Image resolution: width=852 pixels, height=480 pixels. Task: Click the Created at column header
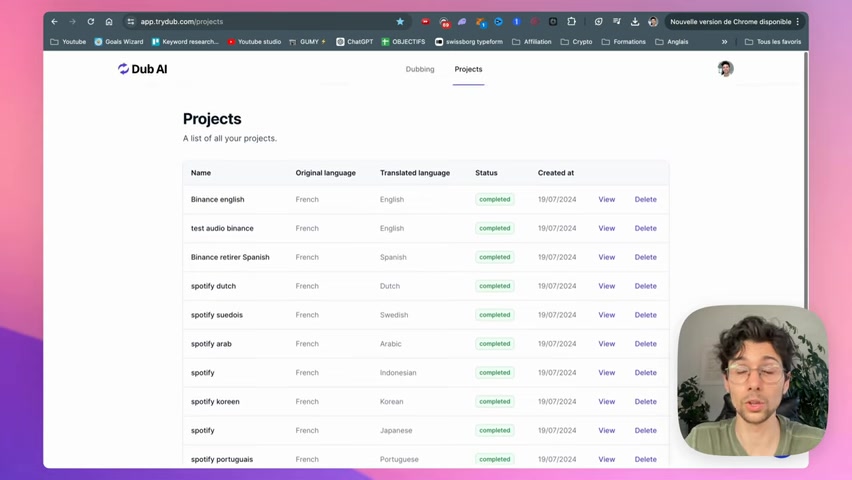pos(556,173)
